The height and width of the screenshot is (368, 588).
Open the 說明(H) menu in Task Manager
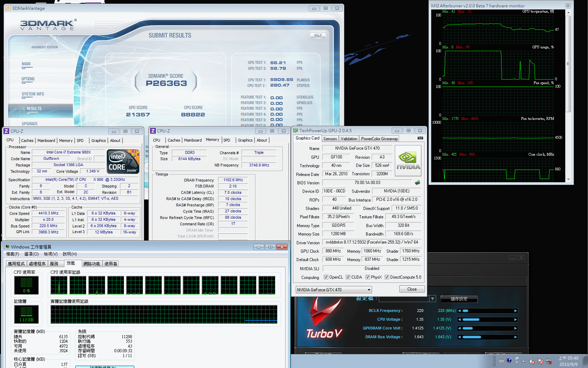(70, 254)
